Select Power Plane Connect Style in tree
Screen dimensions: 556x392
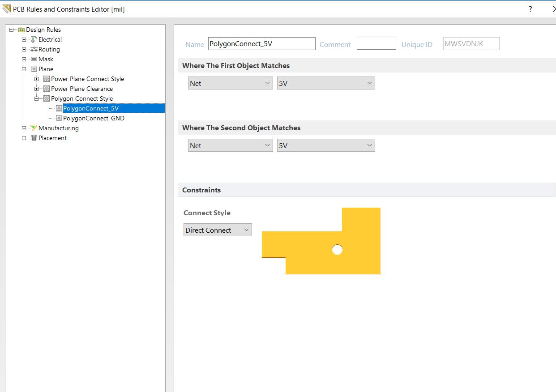(x=87, y=79)
